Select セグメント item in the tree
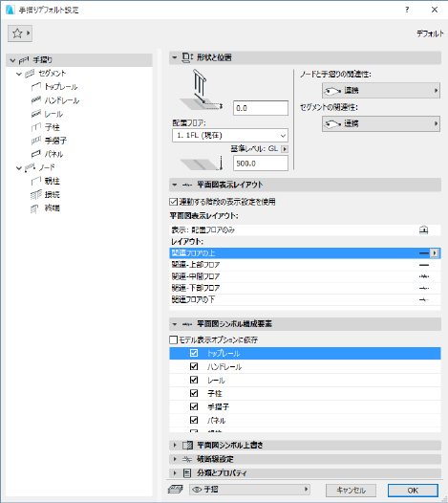Viewport: 448px width, 503px height. click(x=52, y=74)
